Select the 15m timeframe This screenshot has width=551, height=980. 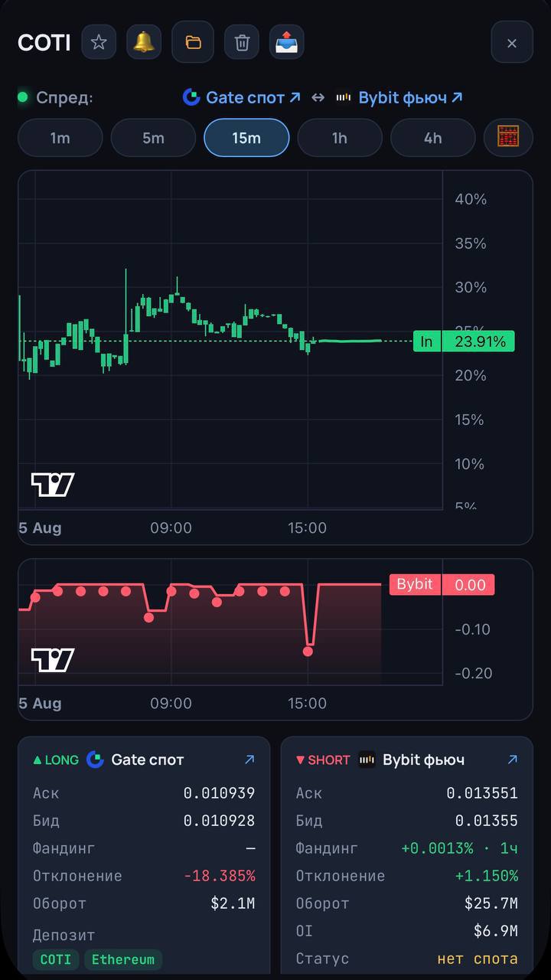pos(246,138)
